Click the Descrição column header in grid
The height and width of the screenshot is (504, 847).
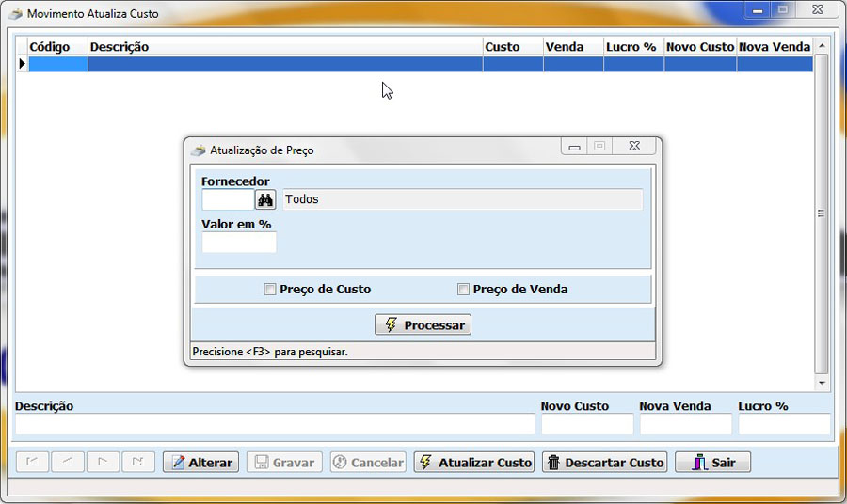285,47
